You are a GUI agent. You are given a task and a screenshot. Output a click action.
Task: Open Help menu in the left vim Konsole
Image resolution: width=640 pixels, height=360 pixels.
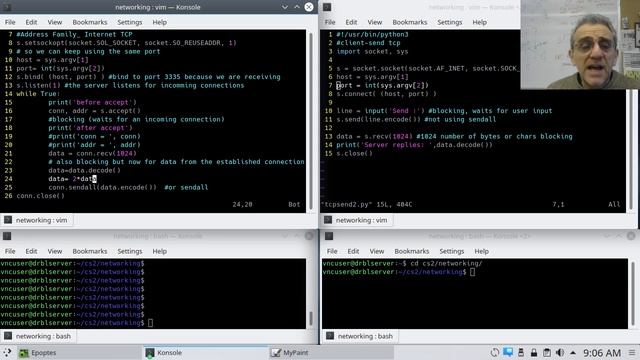tap(160, 22)
